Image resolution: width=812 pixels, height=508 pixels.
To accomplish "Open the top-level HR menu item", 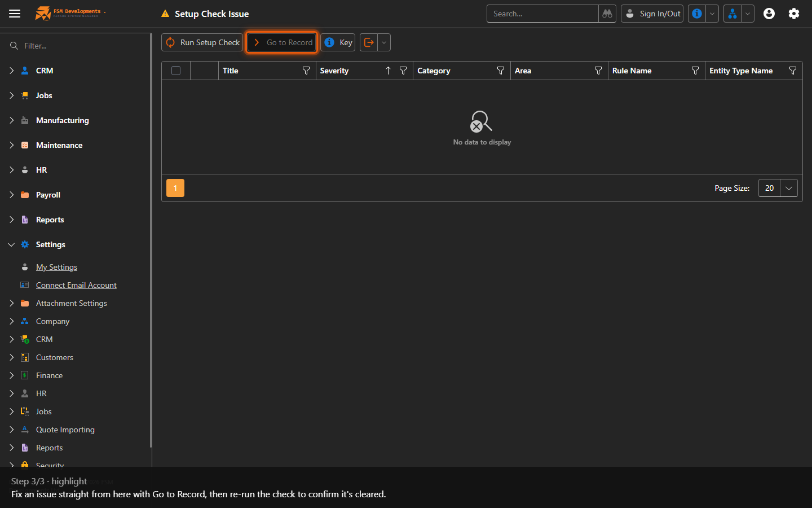I will (x=42, y=170).
